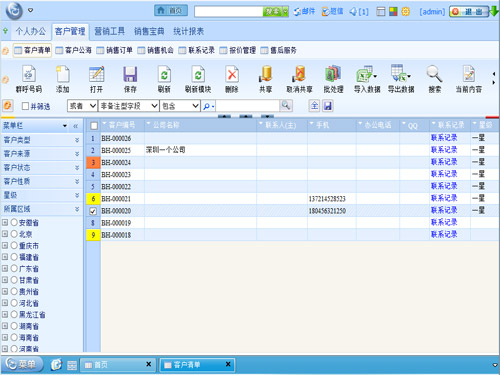Toggle select-all checkbox in table header
Image resolution: width=500 pixels, height=375 pixels.
coord(94,126)
